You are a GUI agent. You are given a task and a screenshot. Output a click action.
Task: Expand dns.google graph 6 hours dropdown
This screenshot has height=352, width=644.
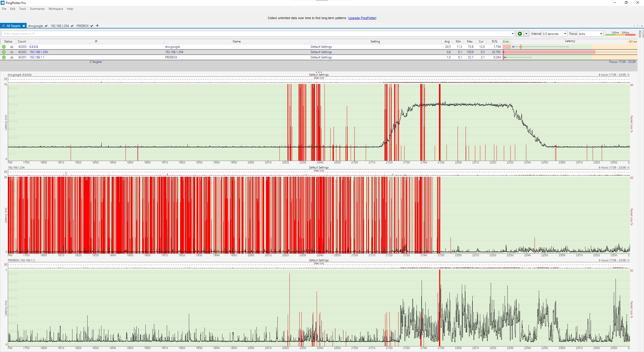pyautogui.click(x=628, y=75)
